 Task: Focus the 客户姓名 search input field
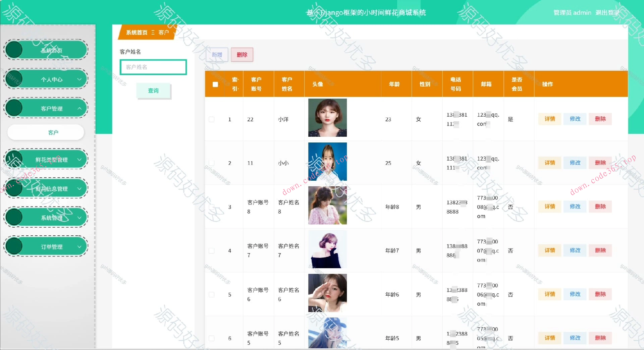[x=153, y=67]
